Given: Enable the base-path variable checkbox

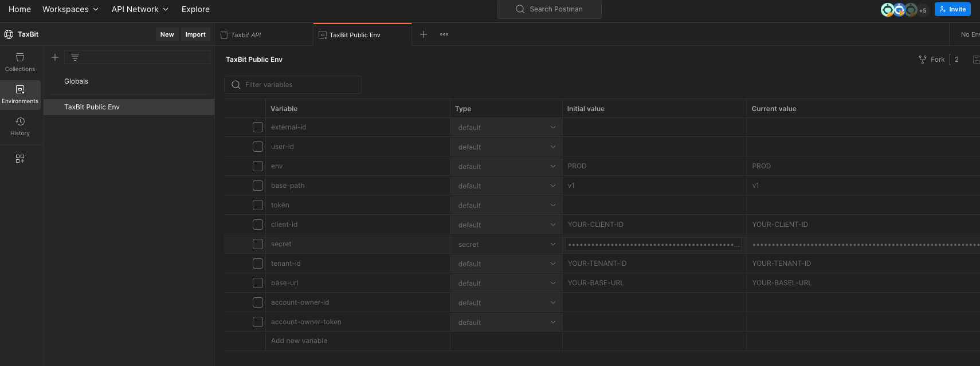Looking at the screenshot, I should tap(258, 186).
